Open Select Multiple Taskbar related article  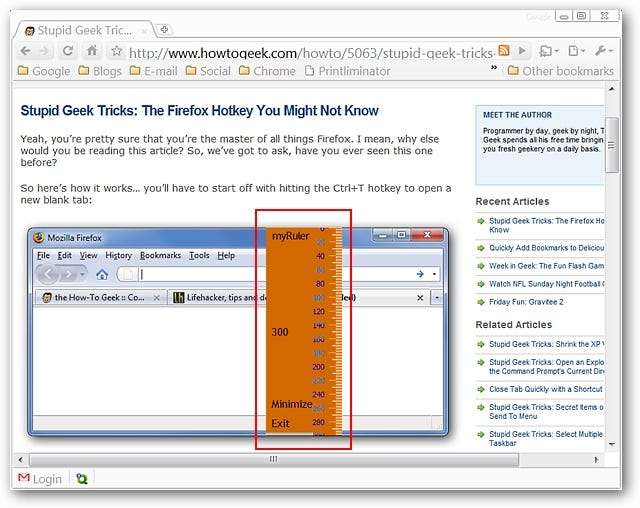547,438
